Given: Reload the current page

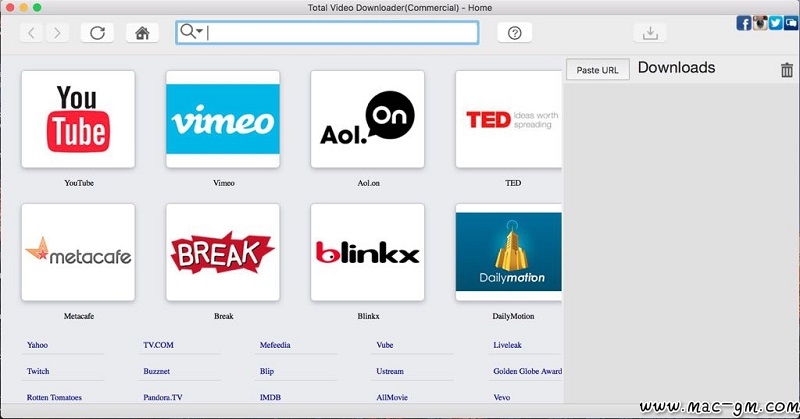Looking at the screenshot, I should [97, 33].
